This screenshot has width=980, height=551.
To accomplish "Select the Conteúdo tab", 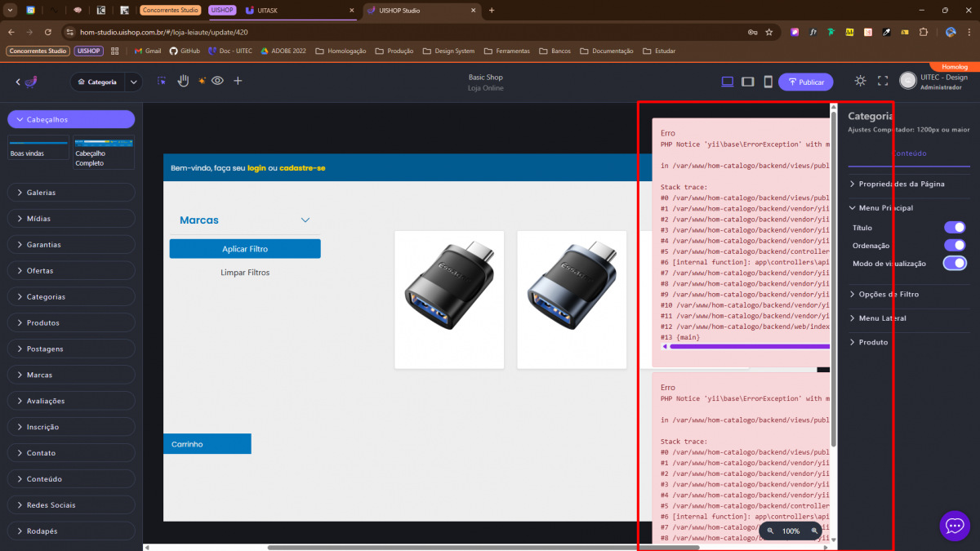I will (x=908, y=153).
